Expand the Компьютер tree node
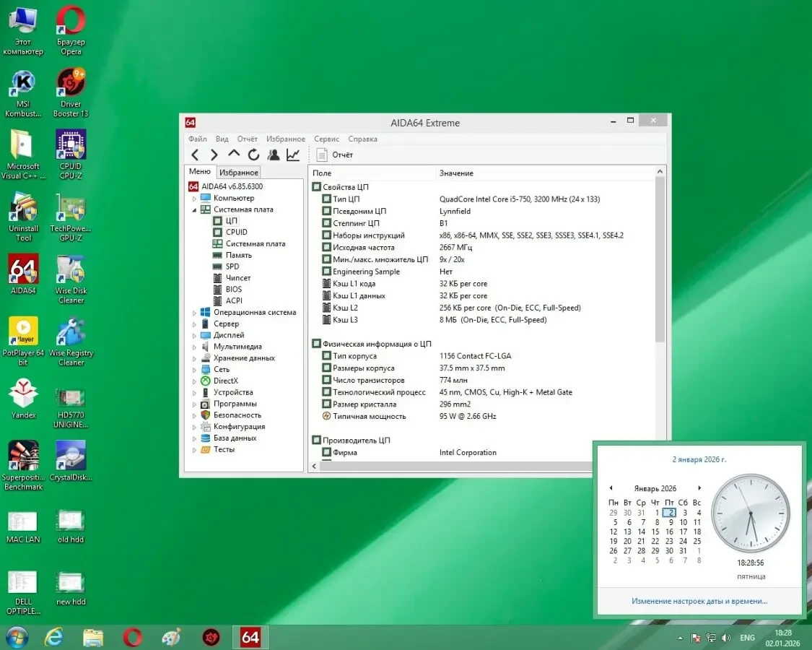 tap(194, 199)
